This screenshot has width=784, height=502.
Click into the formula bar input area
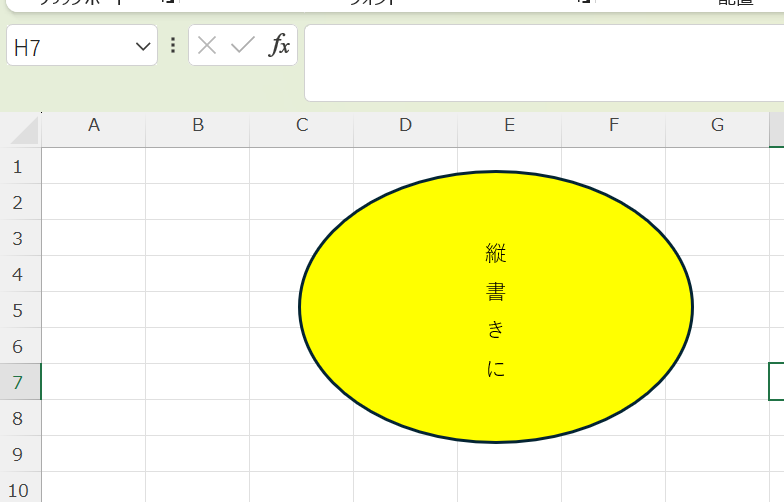pyautogui.click(x=540, y=63)
